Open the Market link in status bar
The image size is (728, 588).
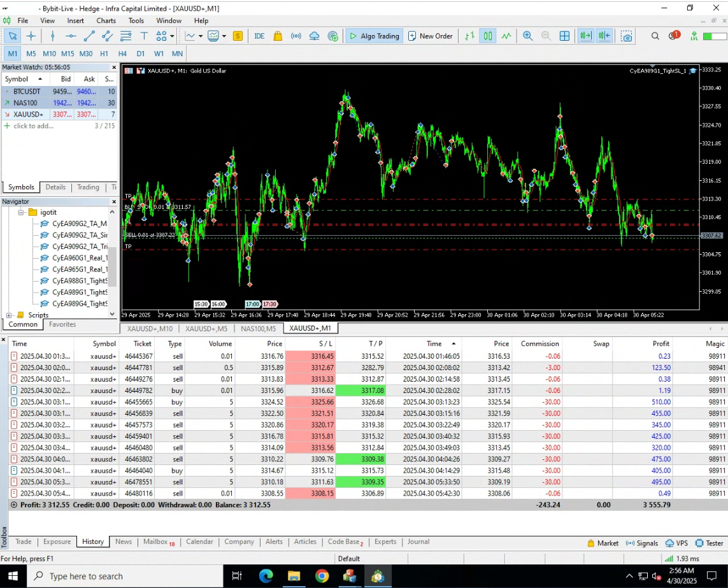point(603,543)
